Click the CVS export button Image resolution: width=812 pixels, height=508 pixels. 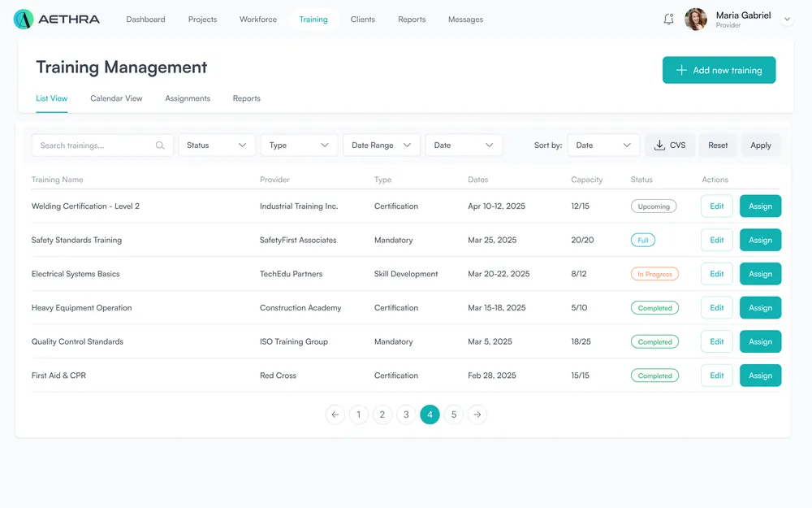(670, 145)
